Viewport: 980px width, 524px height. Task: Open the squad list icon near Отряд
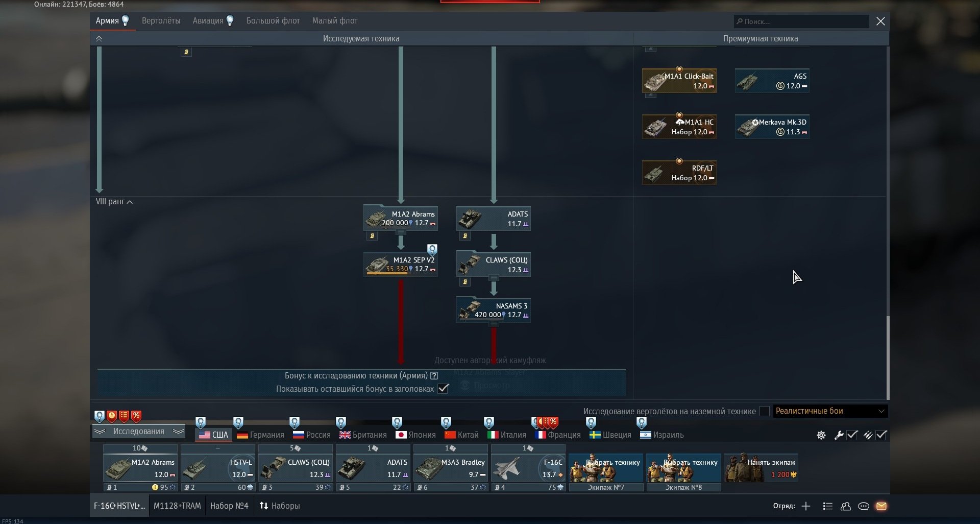point(828,506)
